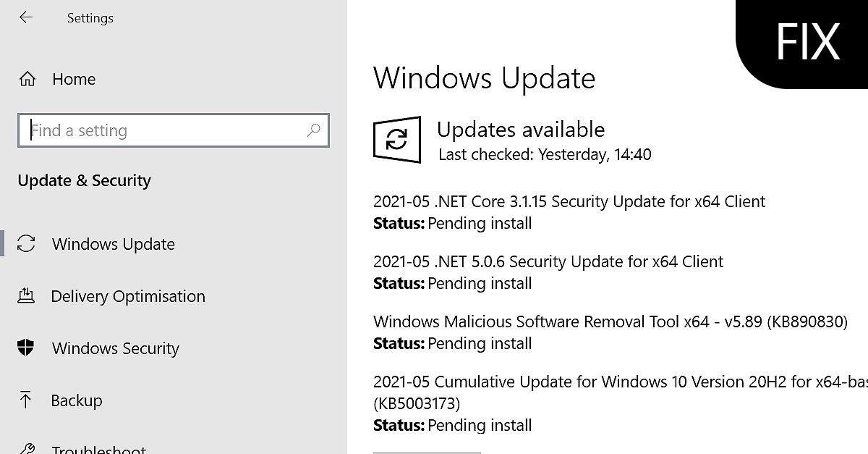Viewport: 868px width, 454px height.
Task: Select Windows Update in the sidebar
Action: 113,244
